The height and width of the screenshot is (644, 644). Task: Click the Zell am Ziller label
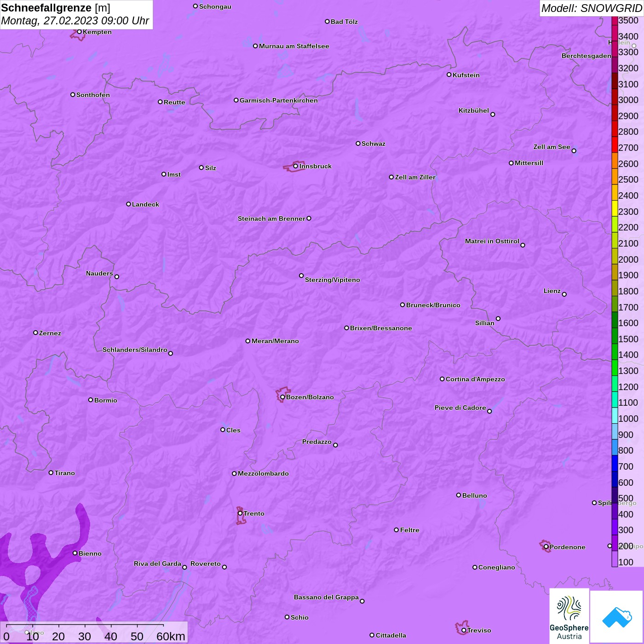[x=415, y=177]
